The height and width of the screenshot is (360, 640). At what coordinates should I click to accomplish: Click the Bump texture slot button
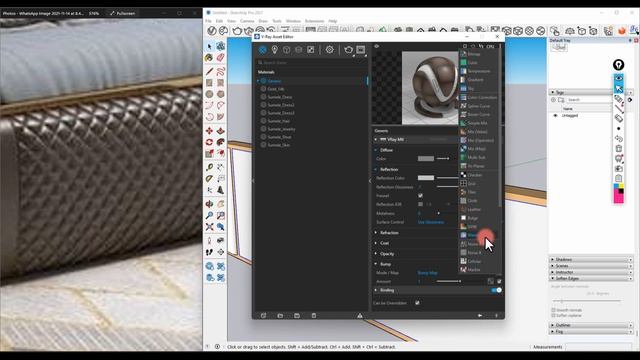(490, 281)
